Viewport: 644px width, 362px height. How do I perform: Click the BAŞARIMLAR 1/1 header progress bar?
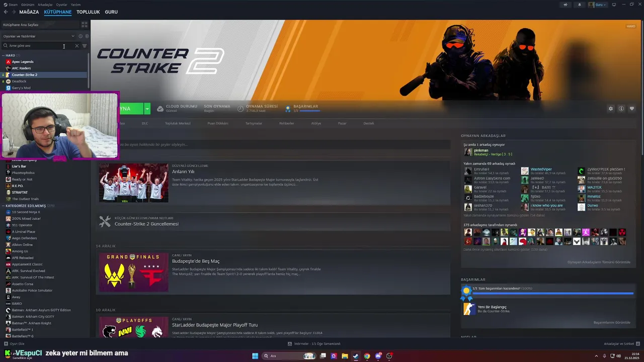(x=310, y=111)
